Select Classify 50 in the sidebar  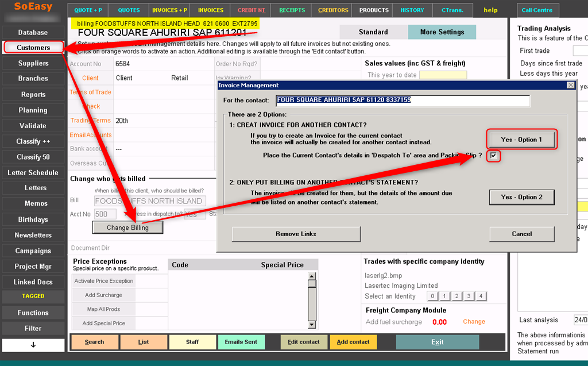pos(33,157)
